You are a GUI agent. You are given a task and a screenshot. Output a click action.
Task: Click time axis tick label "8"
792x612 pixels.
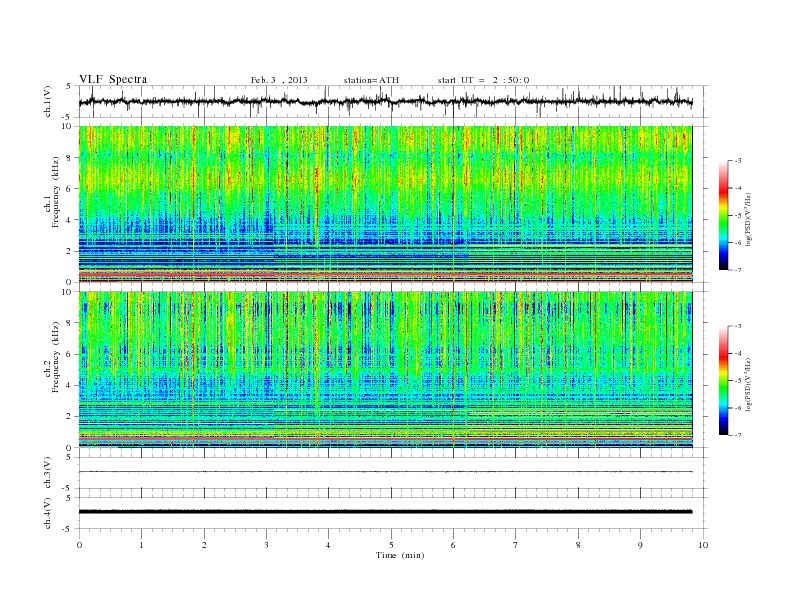(578, 545)
